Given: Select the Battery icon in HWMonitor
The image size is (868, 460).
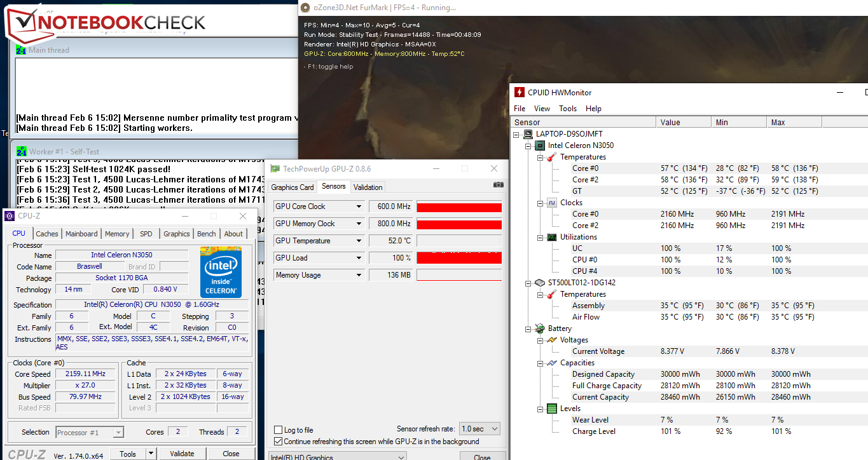Looking at the screenshot, I should (539, 328).
